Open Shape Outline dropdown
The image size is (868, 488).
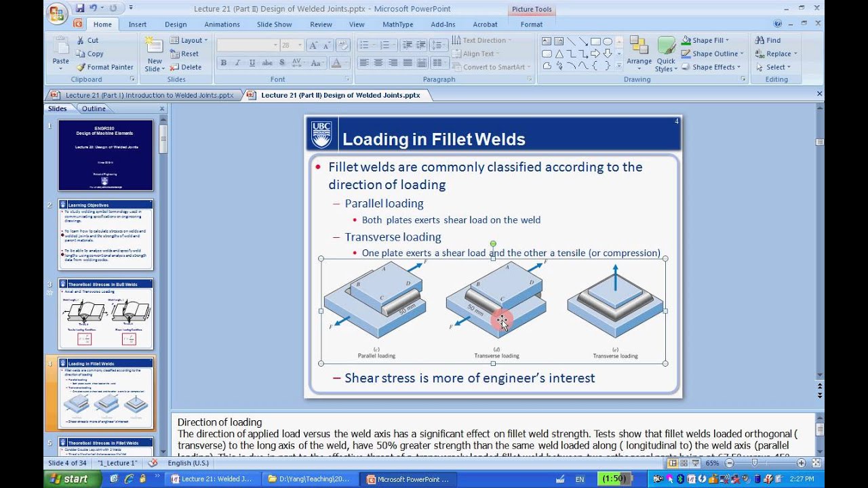pos(712,54)
